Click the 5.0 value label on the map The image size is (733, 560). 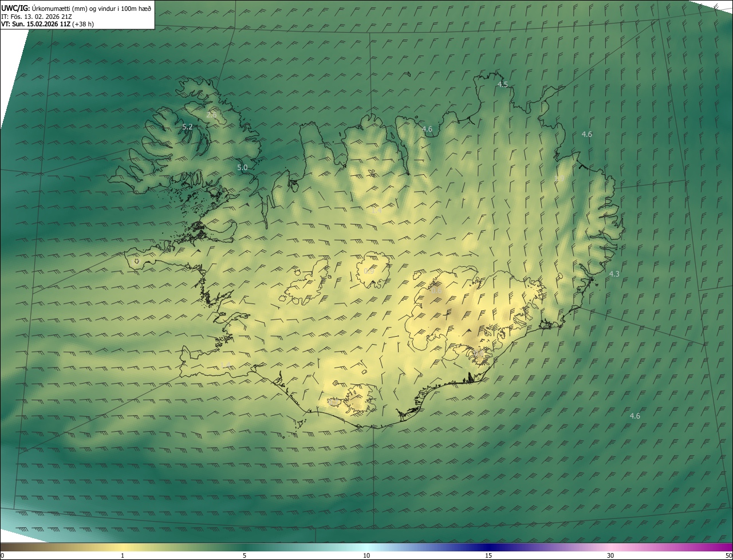[242, 168]
